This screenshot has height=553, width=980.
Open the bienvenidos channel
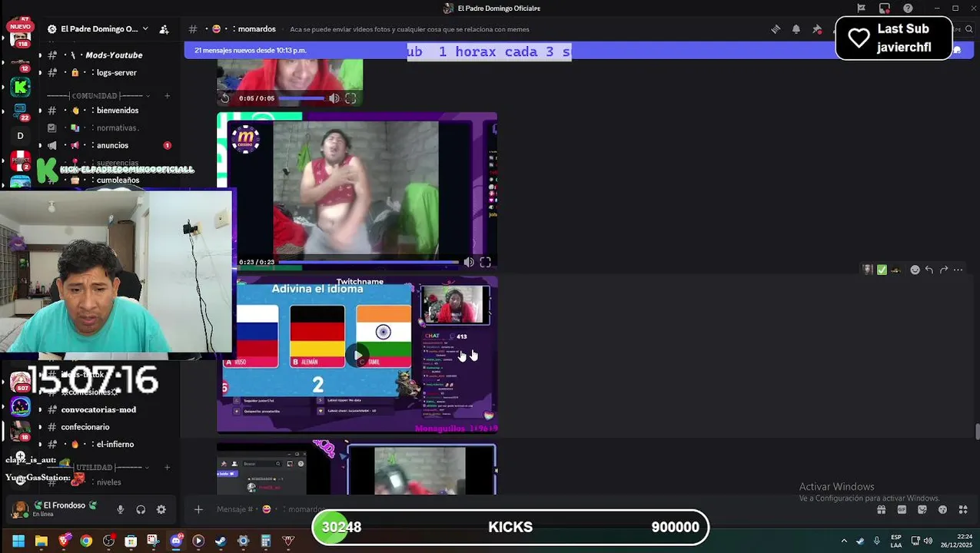click(x=108, y=111)
